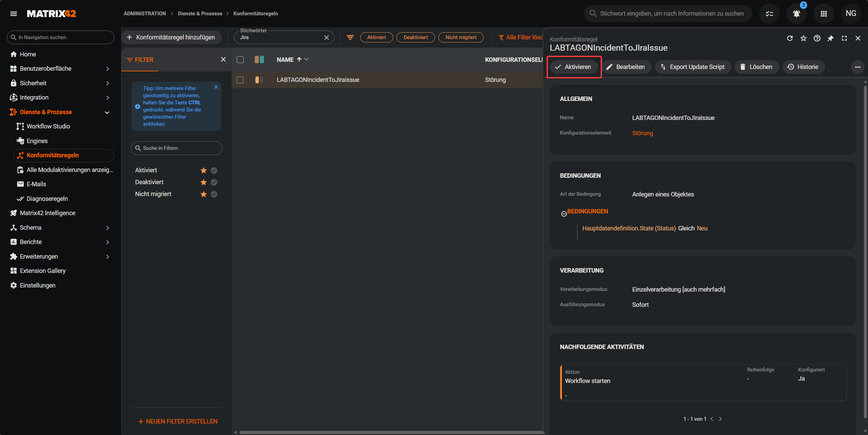Click the Aktivieren button
This screenshot has height=435, width=868.
573,67
